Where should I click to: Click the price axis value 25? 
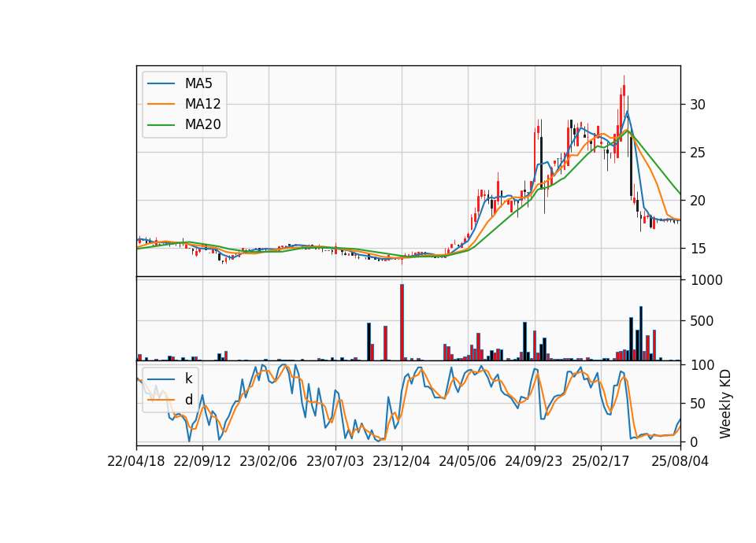[x=698, y=153]
